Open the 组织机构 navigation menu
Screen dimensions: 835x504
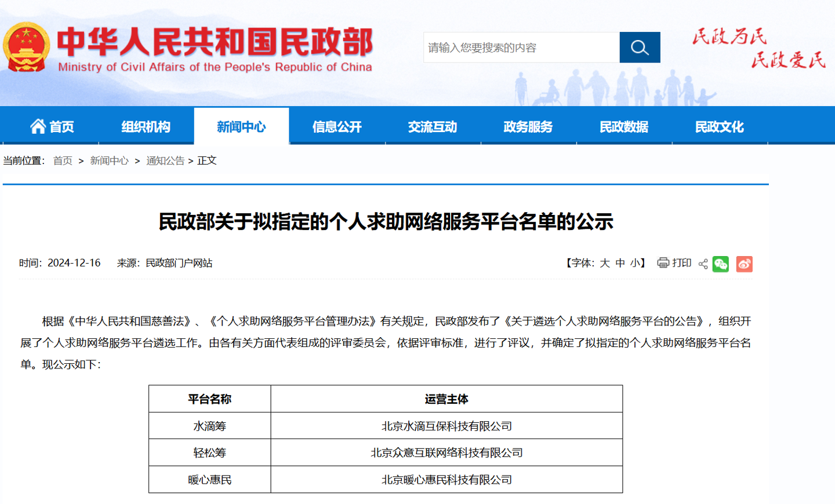(x=146, y=126)
